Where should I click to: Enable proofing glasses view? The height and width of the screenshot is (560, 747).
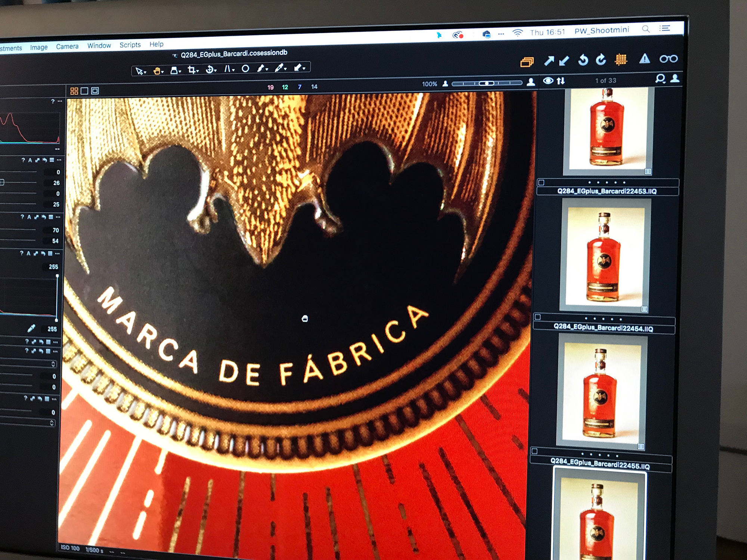point(668,59)
